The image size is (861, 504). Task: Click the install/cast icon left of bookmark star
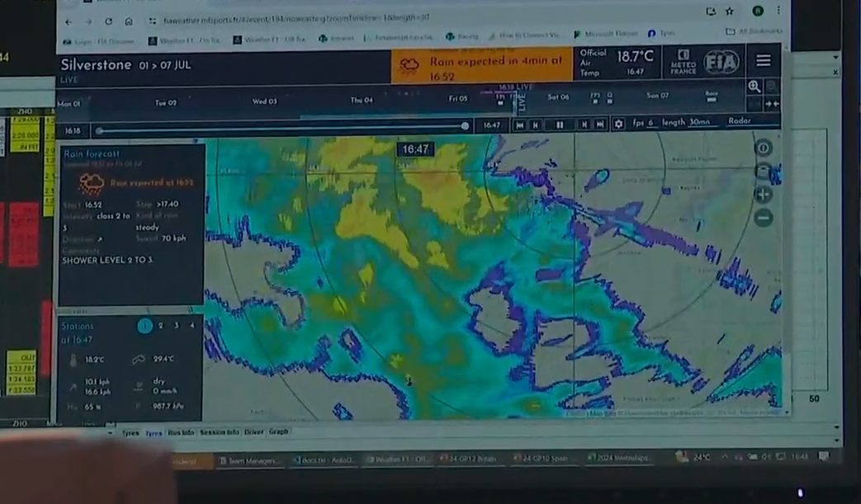(x=711, y=11)
